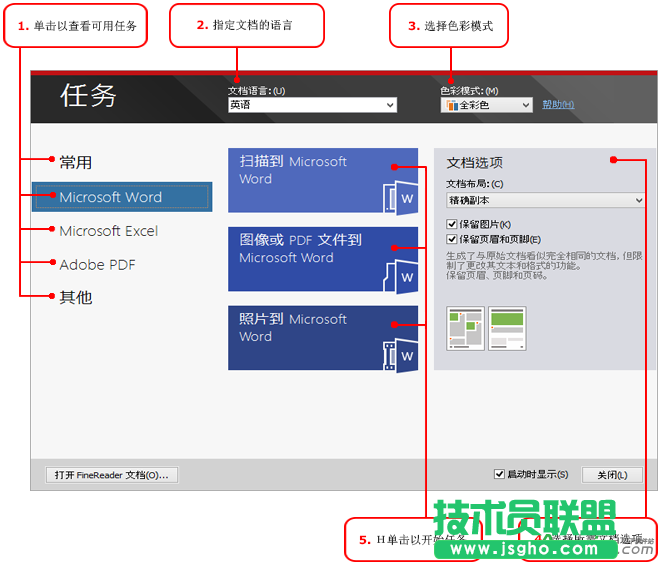Click the camera Word icon on photo tile
The width and height of the screenshot is (661, 565).
(x=401, y=355)
